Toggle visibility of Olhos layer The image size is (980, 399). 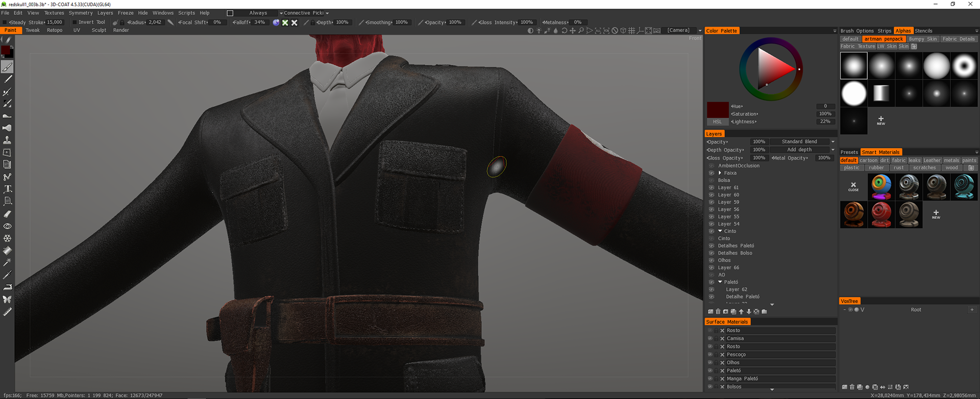click(x=711, y=260)
